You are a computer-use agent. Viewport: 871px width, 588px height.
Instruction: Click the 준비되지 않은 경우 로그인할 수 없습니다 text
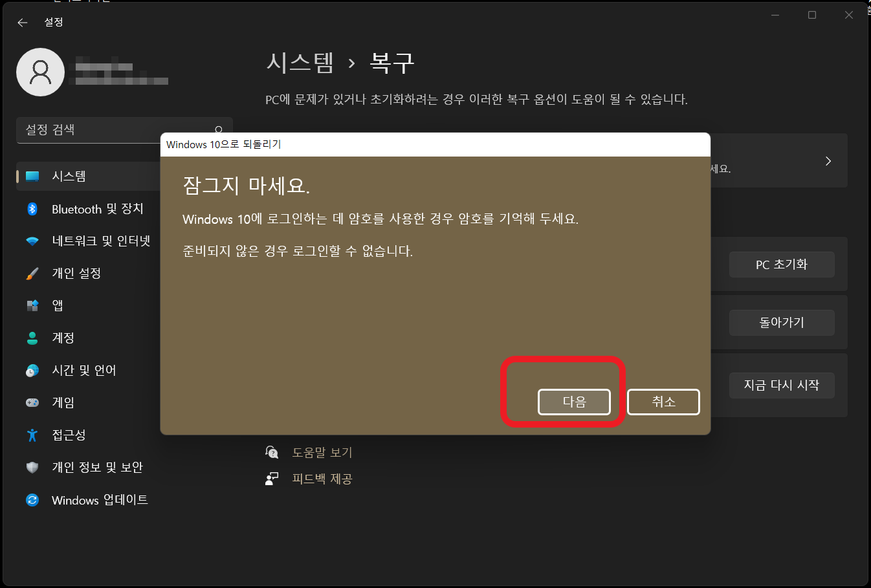pos(298,251)
